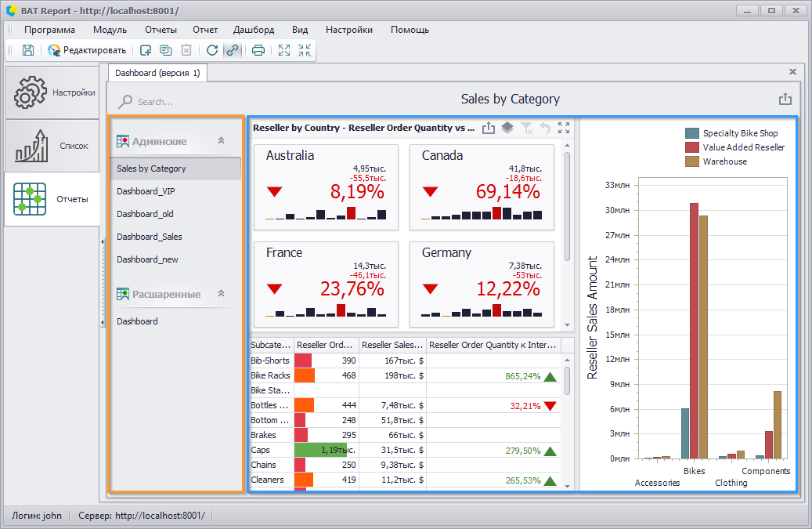Open the Настройки side panel

[x=52, y=92]
